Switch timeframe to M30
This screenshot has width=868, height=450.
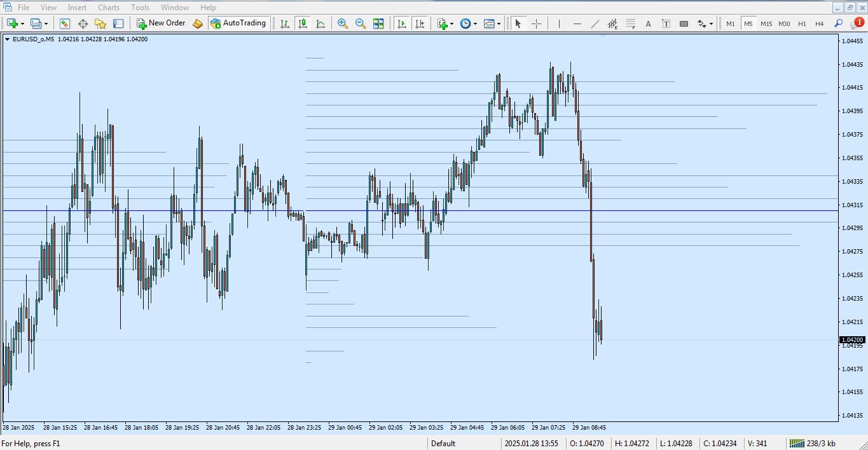784,24
